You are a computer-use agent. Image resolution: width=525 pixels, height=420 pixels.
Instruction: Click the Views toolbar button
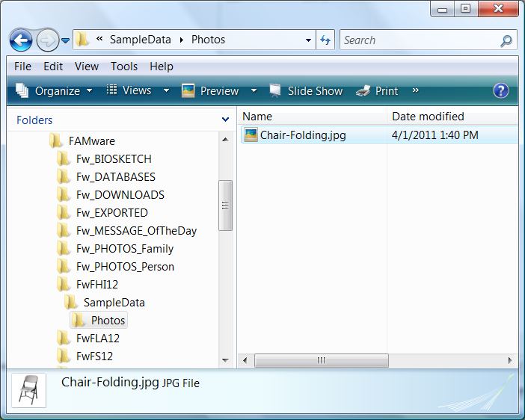pyautogui.click(x=129, y=90)
